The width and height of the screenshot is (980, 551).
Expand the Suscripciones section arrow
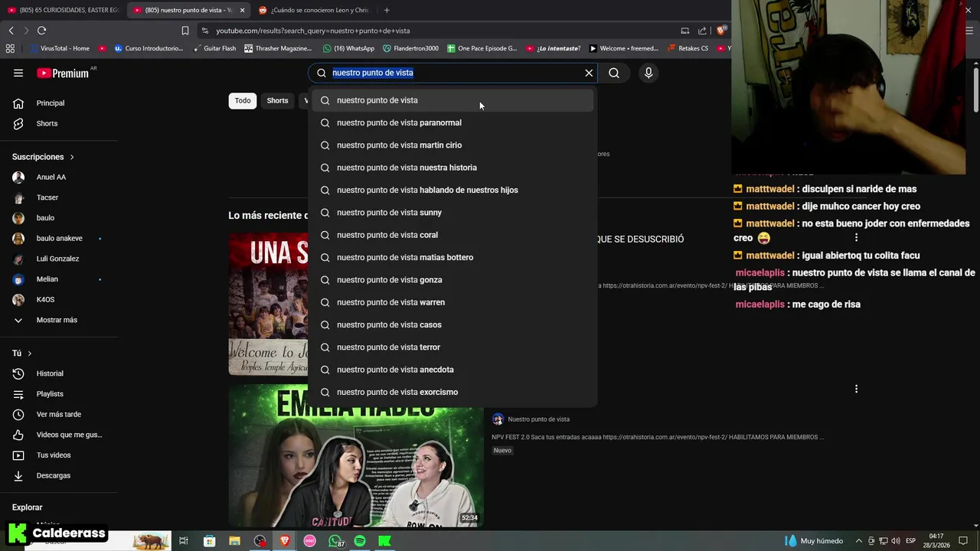(72, 157)
